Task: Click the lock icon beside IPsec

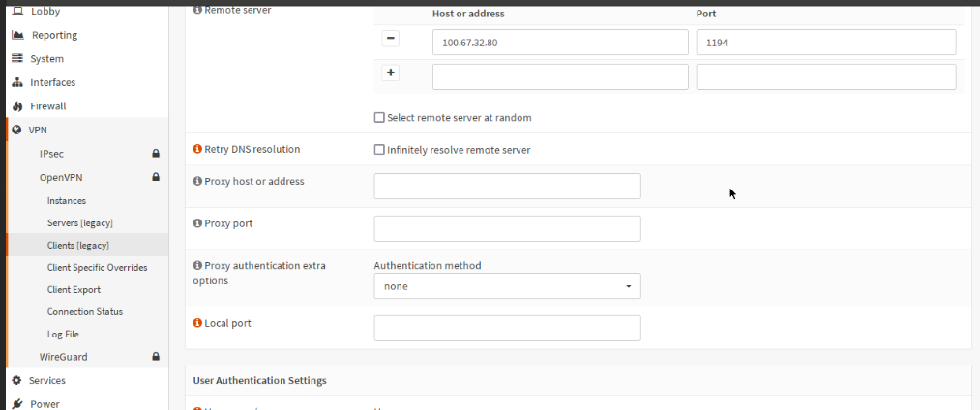Action: (x=155, y=154)
